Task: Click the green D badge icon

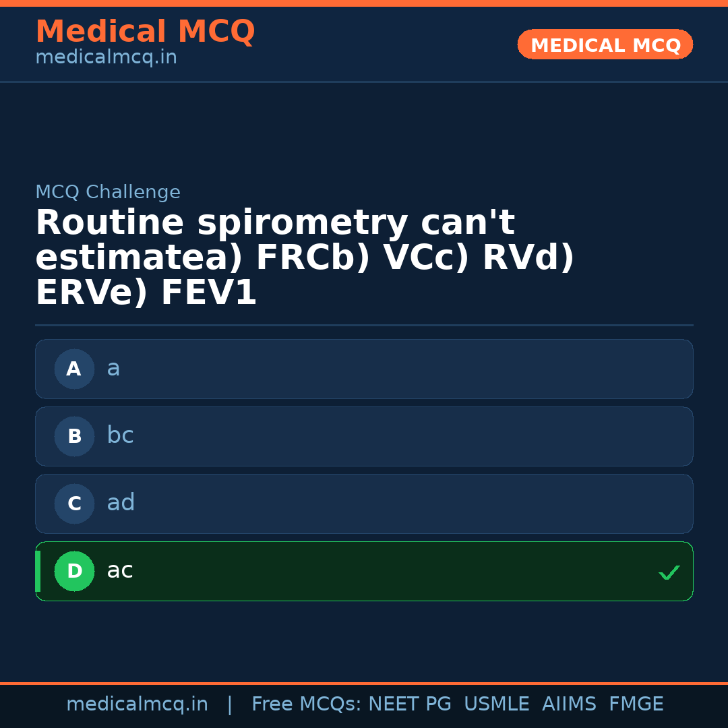Action: 74,571
